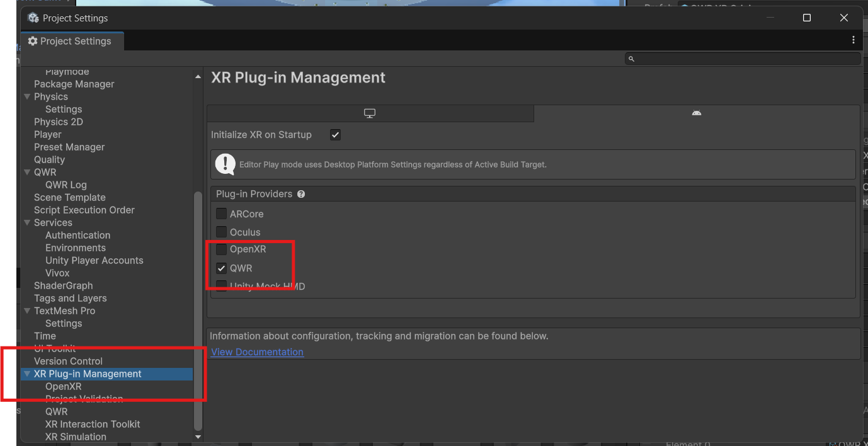Select Unity Player Accounts entry

coord(94,260)
